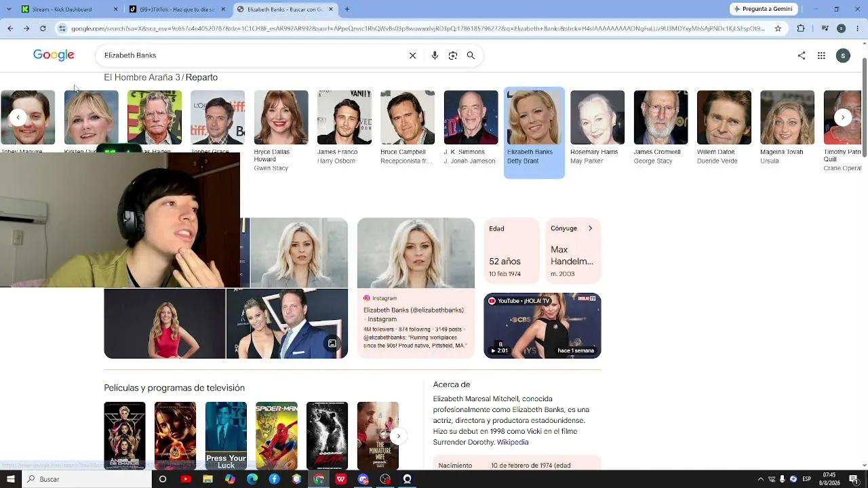Show more movies and TV shows
Viewport: 868px width, 488px height.
click(399, 436)
